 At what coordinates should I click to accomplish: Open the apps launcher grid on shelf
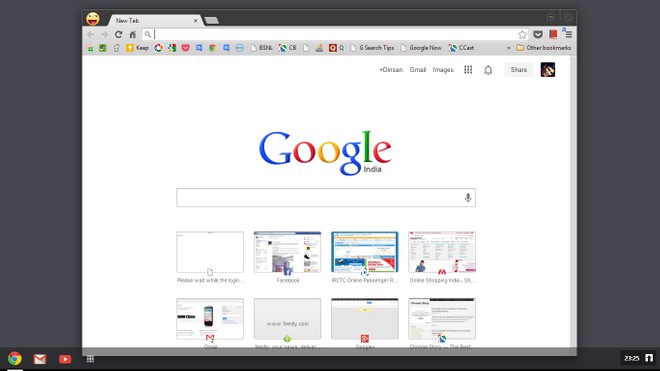point(90,359)
